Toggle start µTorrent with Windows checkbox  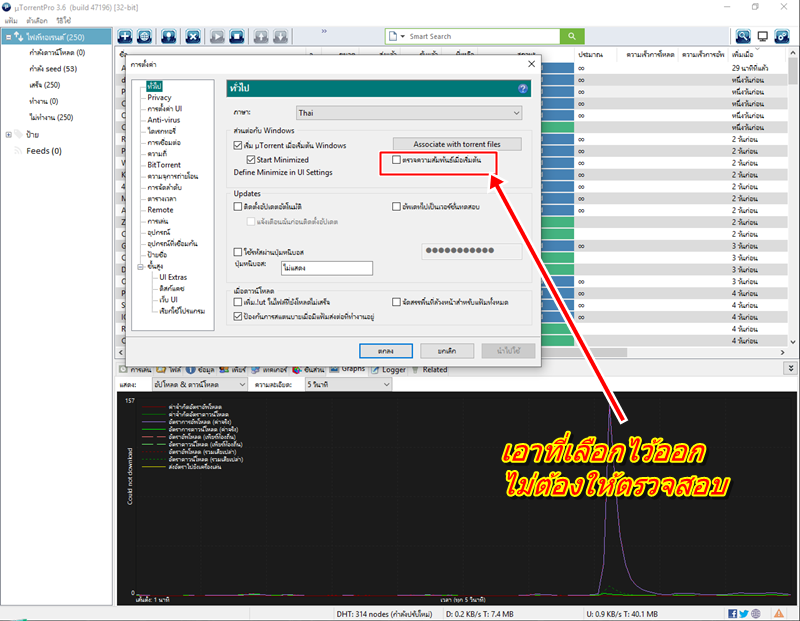(238, 145)
